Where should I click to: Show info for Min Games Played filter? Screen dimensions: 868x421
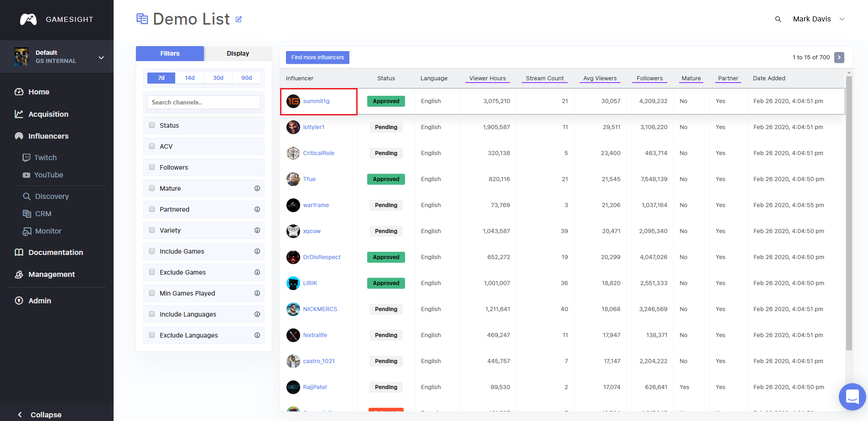click(x=257, y=293)
